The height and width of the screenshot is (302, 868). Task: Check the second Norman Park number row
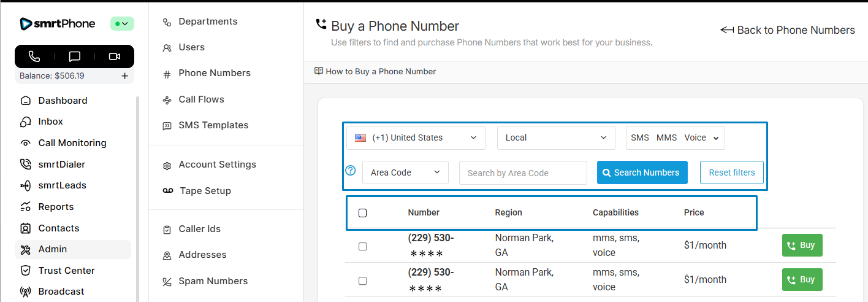(x=362, y=281)
